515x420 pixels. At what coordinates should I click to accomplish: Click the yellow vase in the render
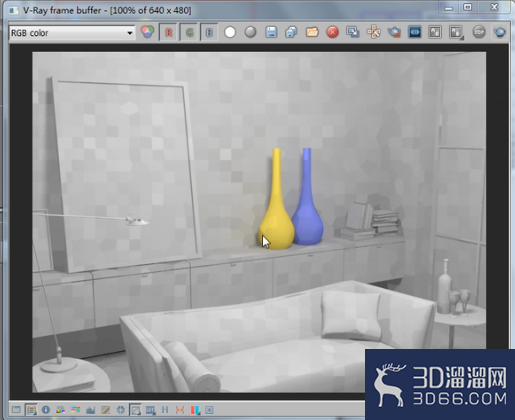(277, 213)
